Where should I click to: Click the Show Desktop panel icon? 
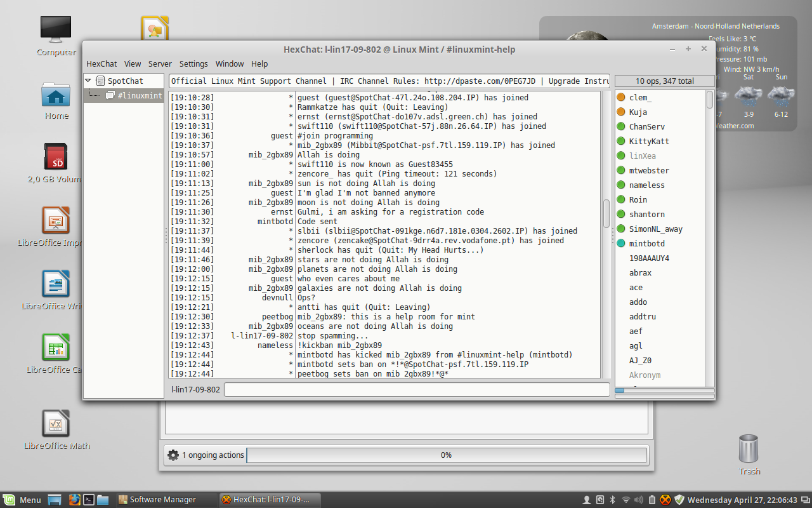(x=55, y=500)
